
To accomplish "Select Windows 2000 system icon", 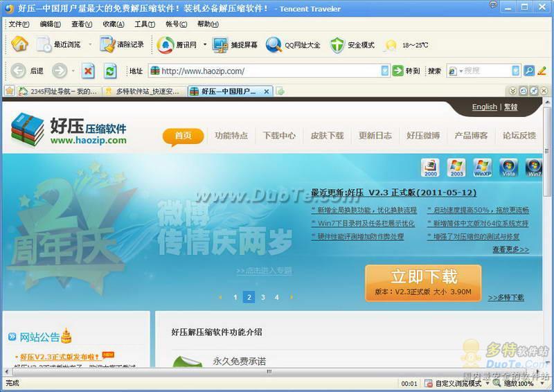I will point(430,167).
